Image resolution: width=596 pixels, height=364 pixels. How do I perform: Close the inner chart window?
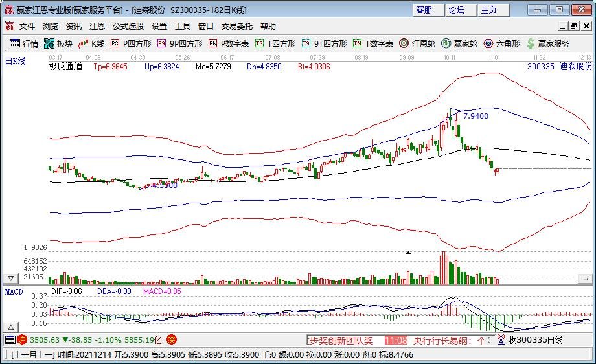[586, 26]
